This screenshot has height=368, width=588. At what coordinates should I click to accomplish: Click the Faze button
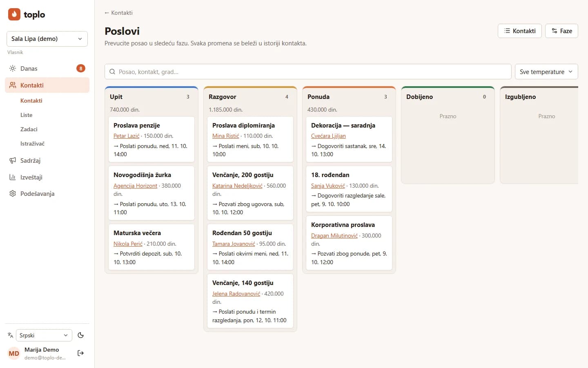click(561, 31)
